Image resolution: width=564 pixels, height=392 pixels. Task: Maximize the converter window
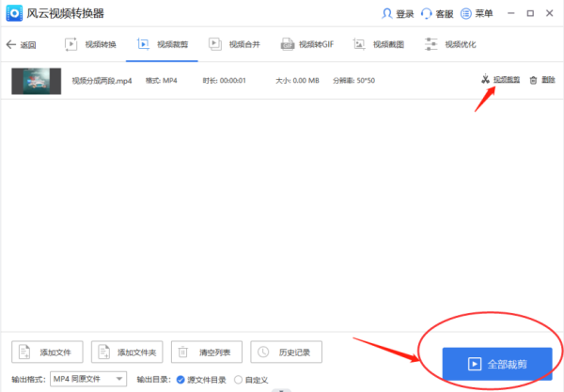click(x=530, y=13)
